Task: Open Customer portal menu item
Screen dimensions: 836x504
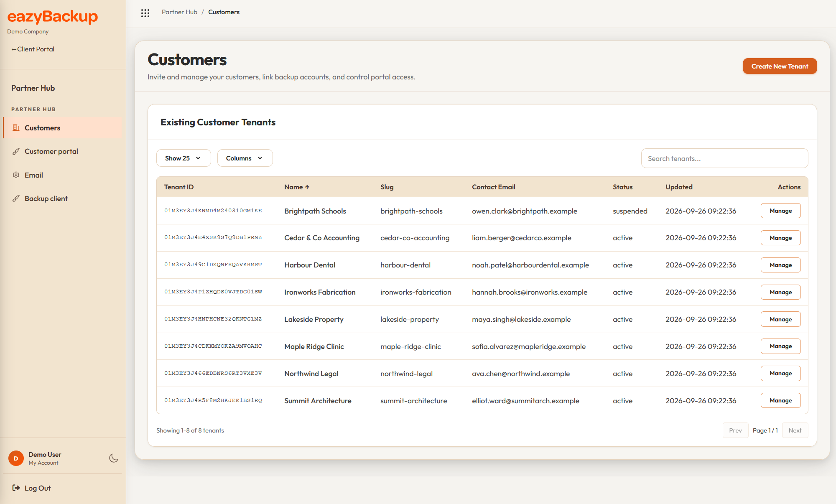Action: coord(63,151)
